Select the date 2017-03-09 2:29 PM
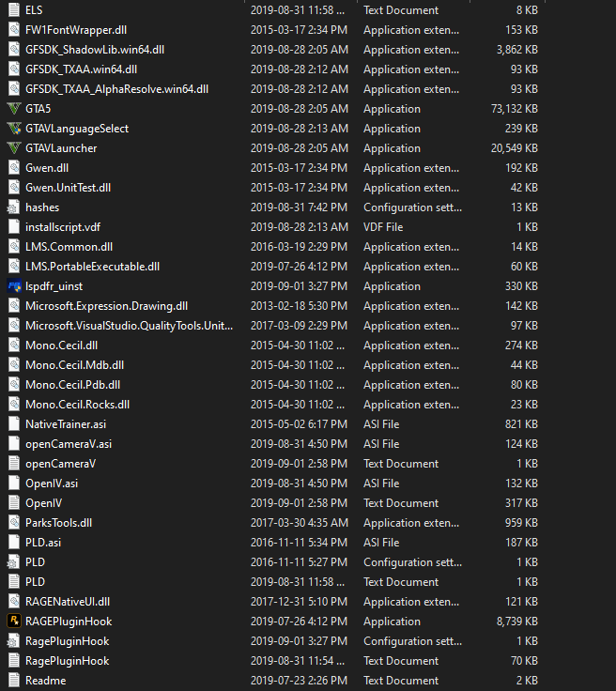 pyautogui.click(x=299, y=326)
